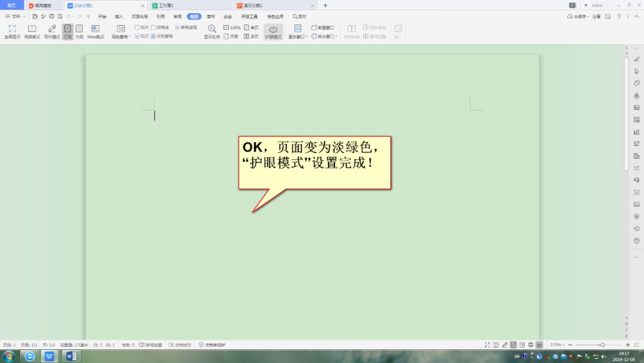644x363 pixels.
Task: Open Internet Explorer from the taskbar
Action: (30, 356)
